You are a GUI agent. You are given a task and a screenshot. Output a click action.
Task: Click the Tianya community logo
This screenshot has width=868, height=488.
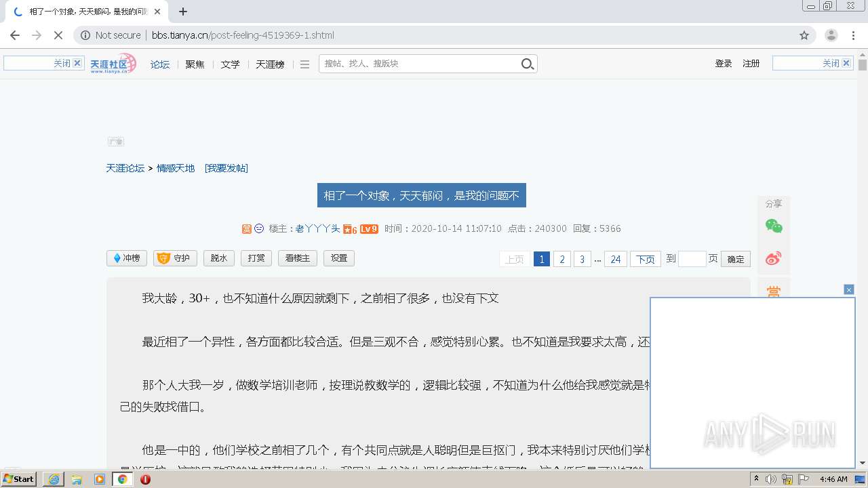(113, 64)
